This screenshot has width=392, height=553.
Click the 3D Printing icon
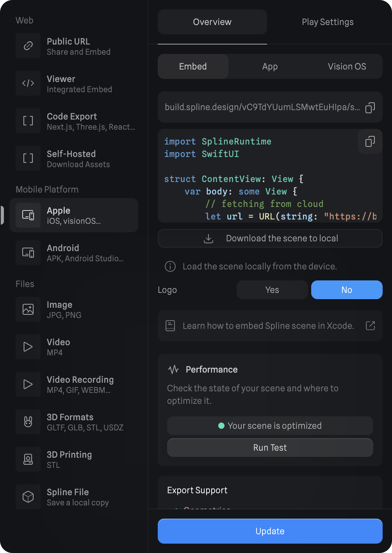[x=28, y=459]
